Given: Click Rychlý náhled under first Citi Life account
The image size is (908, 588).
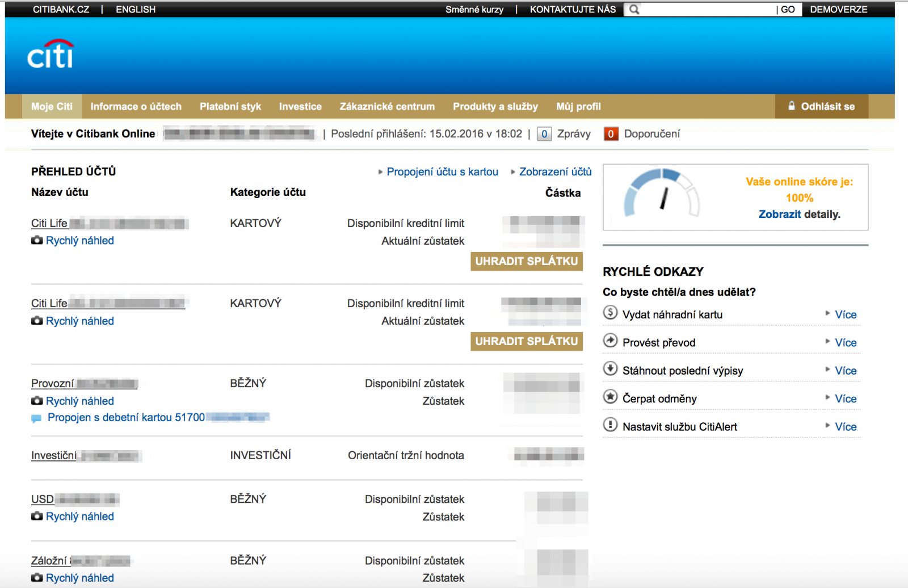Looking at the screenshot, I should click(x=80, y=241).
